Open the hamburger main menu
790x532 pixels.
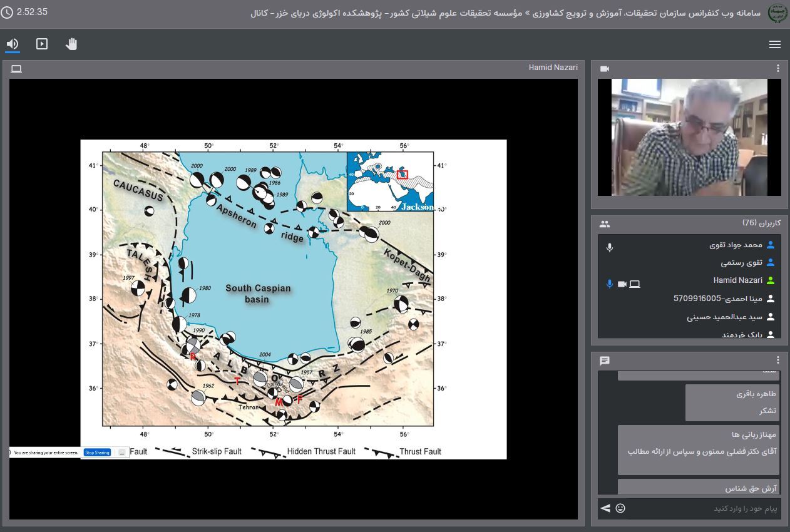click(774, 44)
